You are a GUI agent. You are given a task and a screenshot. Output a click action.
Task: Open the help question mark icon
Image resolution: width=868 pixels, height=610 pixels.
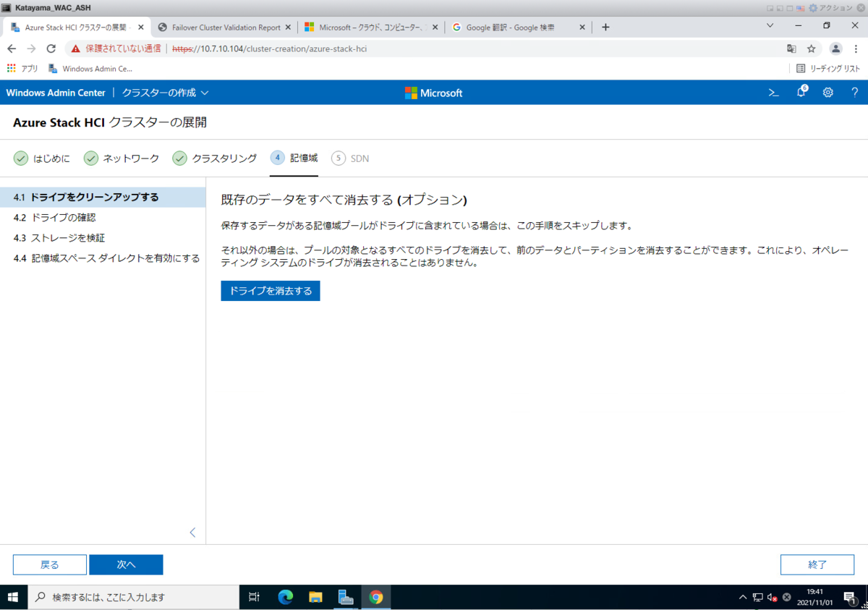pos(855,93)
